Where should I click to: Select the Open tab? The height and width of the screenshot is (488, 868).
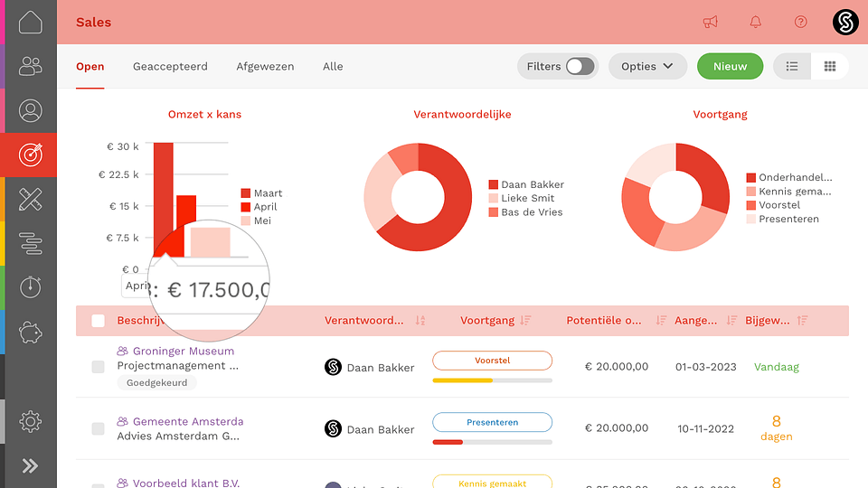tap(90, 66)
